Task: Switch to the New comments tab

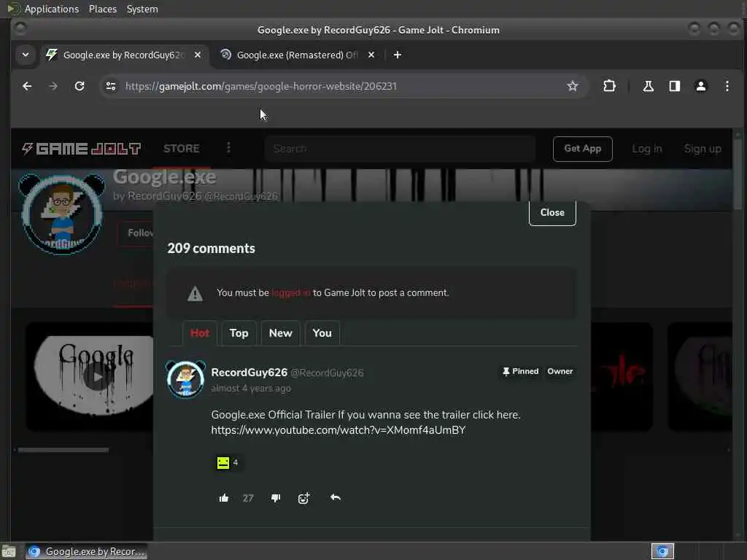Action: [281, 332]
